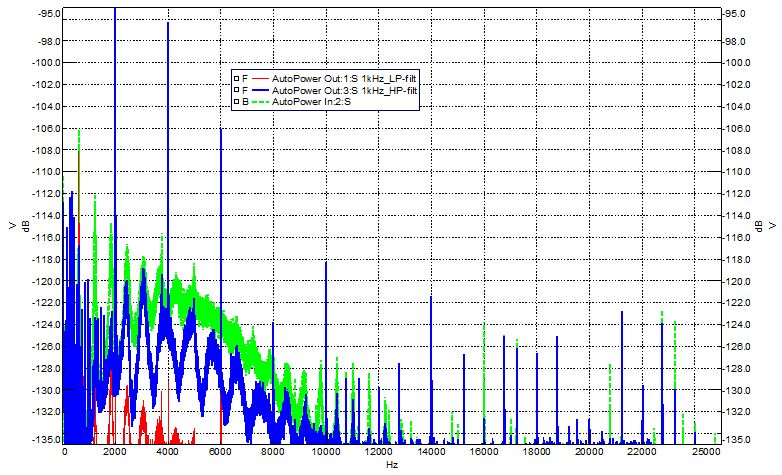Click the 4000 tick label on the frequency axis

tap(167, 452)
